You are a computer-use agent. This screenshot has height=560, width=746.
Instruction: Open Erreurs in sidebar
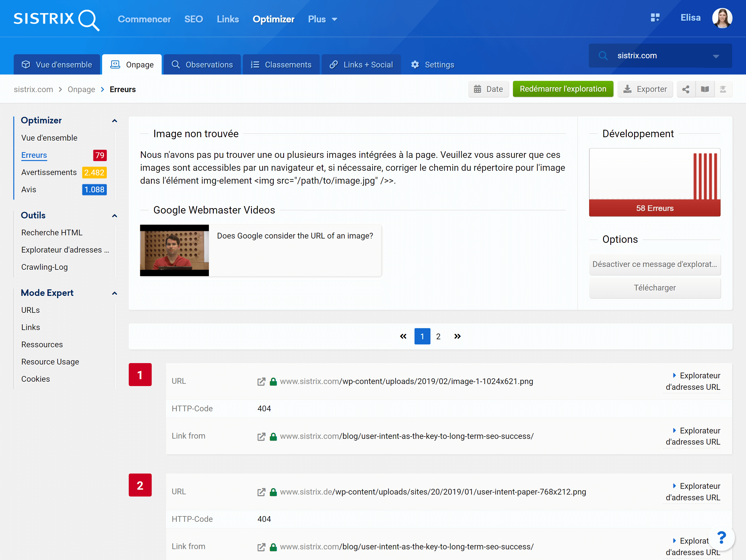(34, 155)
